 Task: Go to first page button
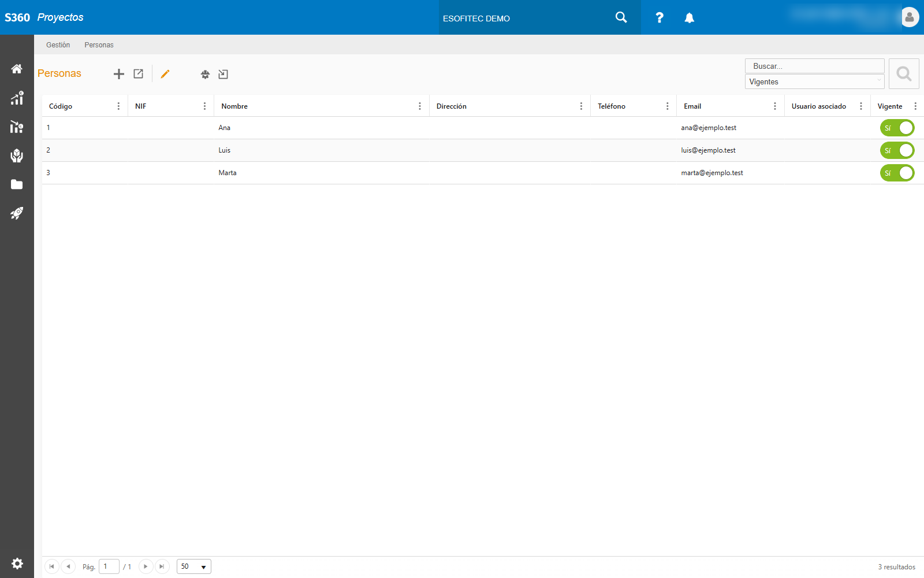click(52, 566)
